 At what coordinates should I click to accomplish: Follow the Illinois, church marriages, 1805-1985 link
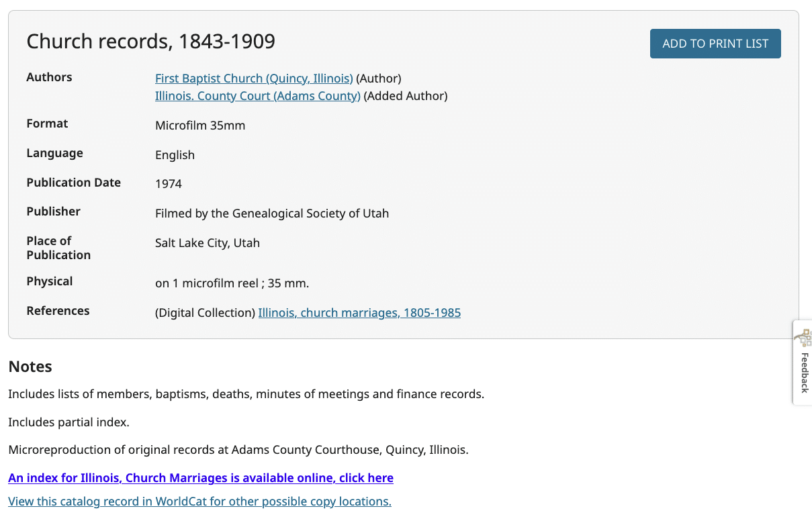(359, 313)
